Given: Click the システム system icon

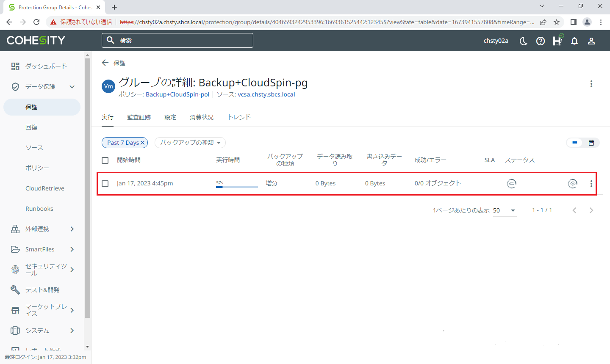Looking at the screenshot, I should click(x=15, y=331).
